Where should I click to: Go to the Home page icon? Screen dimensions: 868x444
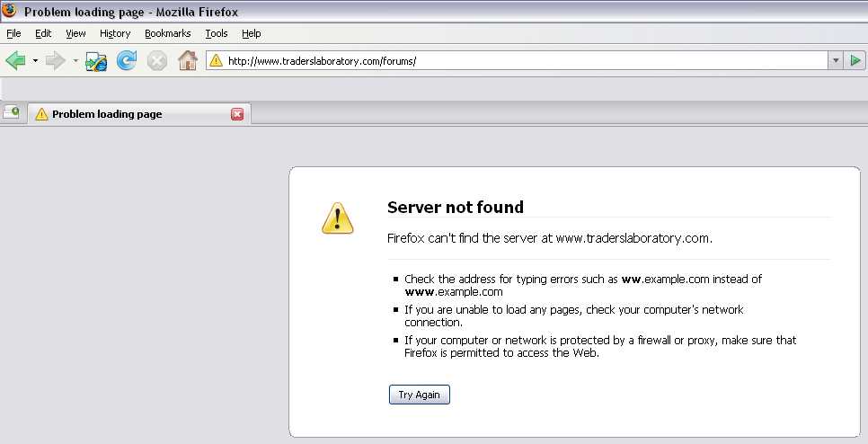pyautogui.click(x=188, y=60)
